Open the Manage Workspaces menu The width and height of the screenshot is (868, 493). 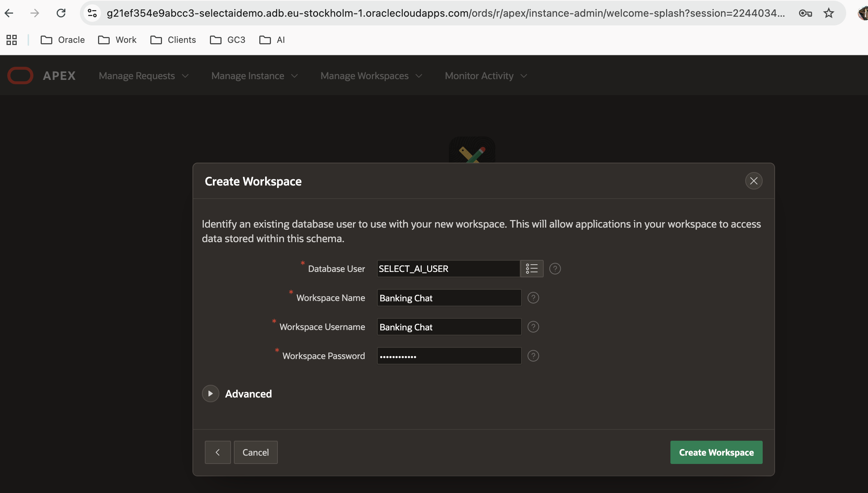pos(371,76)
